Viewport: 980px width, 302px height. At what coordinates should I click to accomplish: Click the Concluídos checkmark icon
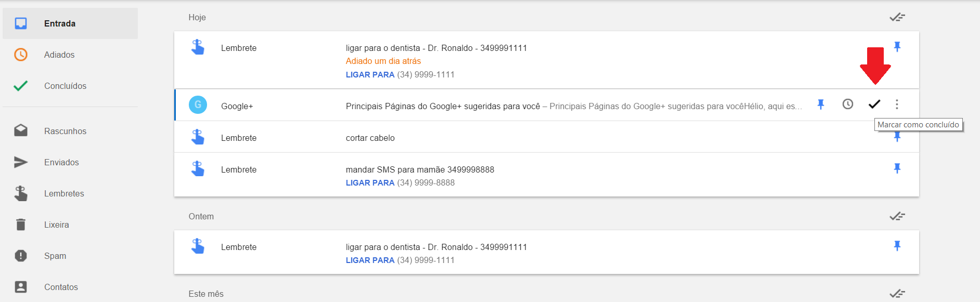20,85
